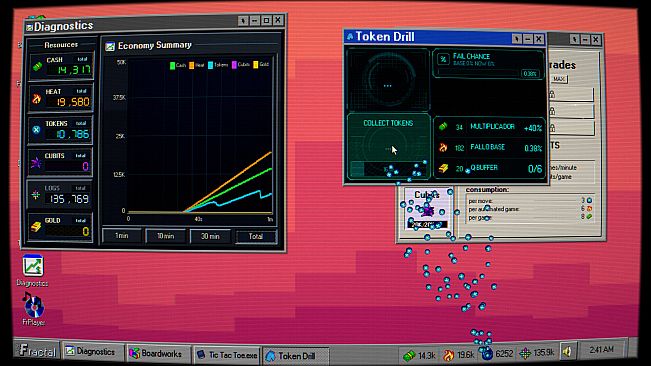The height and width of the screenshot is (366, 651).
Task: Buy the Fallo Base 0.38% upgrade
Action: (x=490, y=148)
